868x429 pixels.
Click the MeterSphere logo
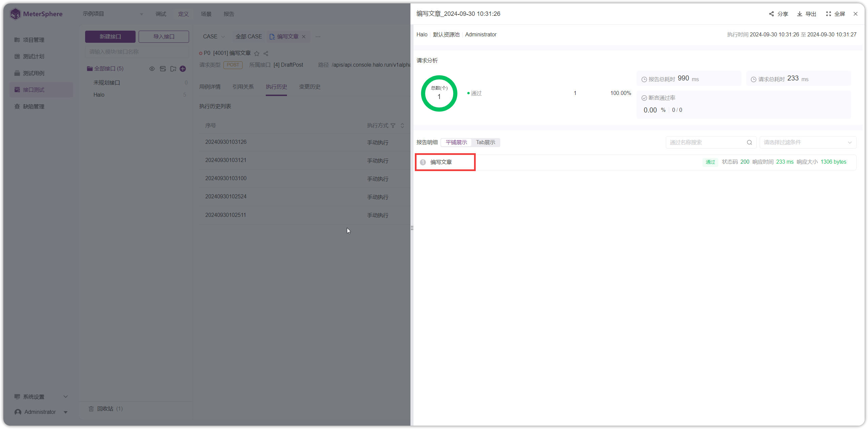click(x=36, y=14)
